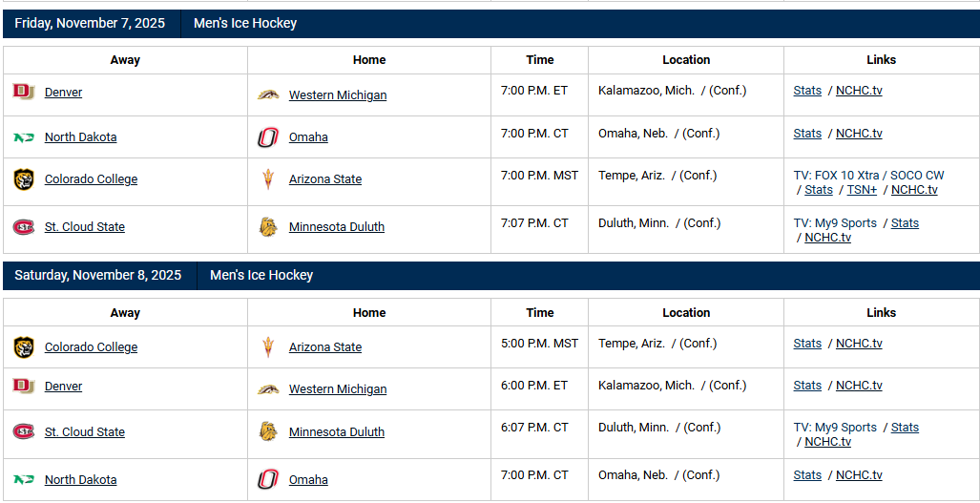The height and width of the screenshot is (503, 980).
Task: Click Western Michigan bronco logo on Friday
Action: 268,95
